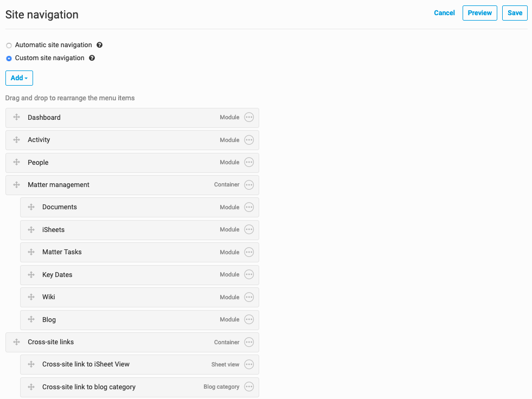Click the Save button
The image size is (532, 399).
pos(515,13)
